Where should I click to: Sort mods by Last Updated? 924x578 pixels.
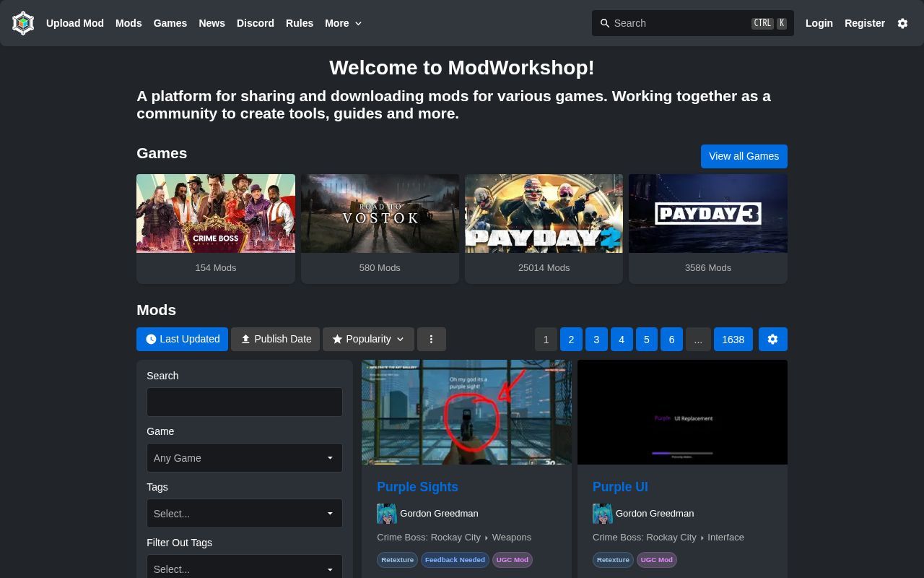(182, 339)
